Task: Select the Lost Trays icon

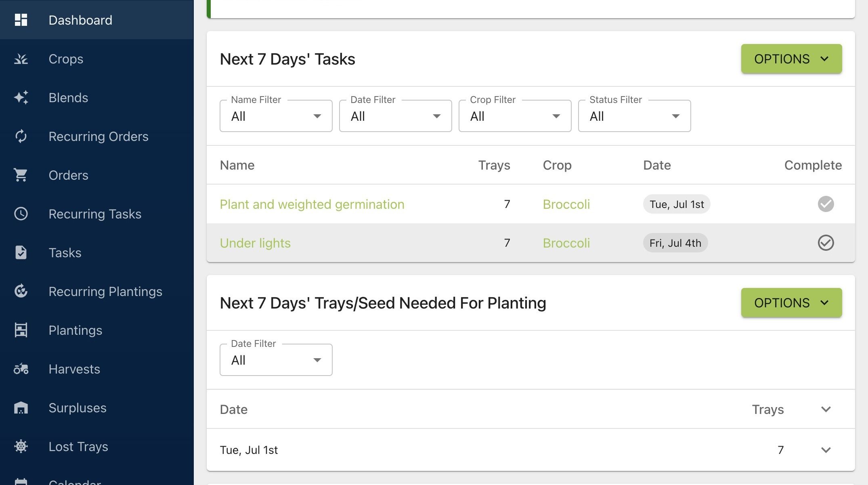Action: pyautogui.click(x=21, y=447)
